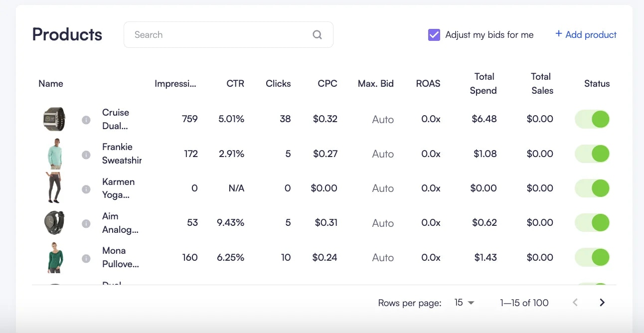Click the info icon for Frankie Sweatshirt

86,154
